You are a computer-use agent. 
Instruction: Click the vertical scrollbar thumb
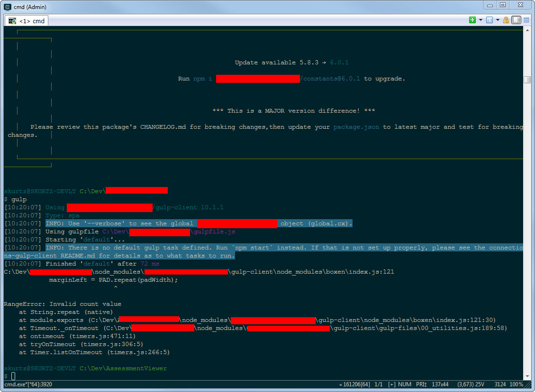click(527, 80)
